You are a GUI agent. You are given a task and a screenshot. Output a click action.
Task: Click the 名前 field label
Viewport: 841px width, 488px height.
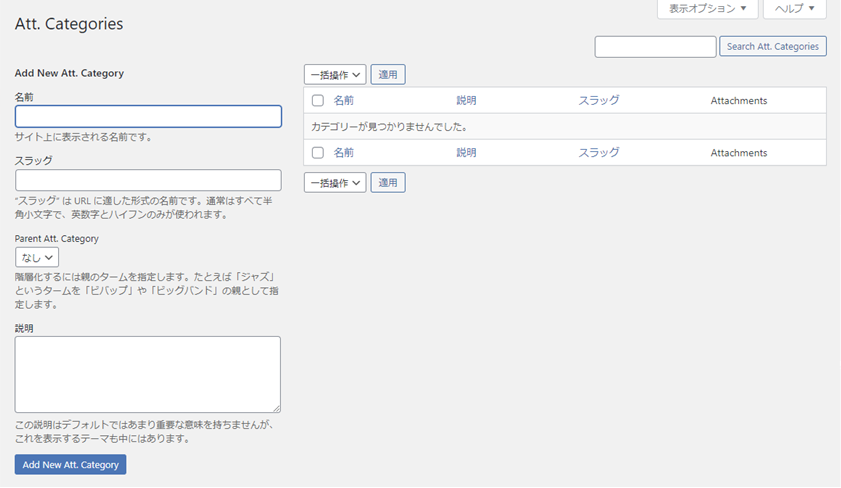[x=24, y=97]
